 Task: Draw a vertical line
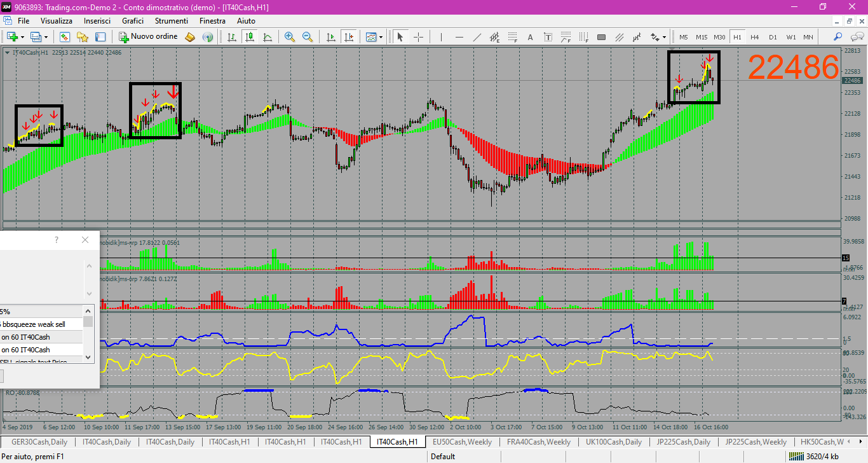coord(441,37)
